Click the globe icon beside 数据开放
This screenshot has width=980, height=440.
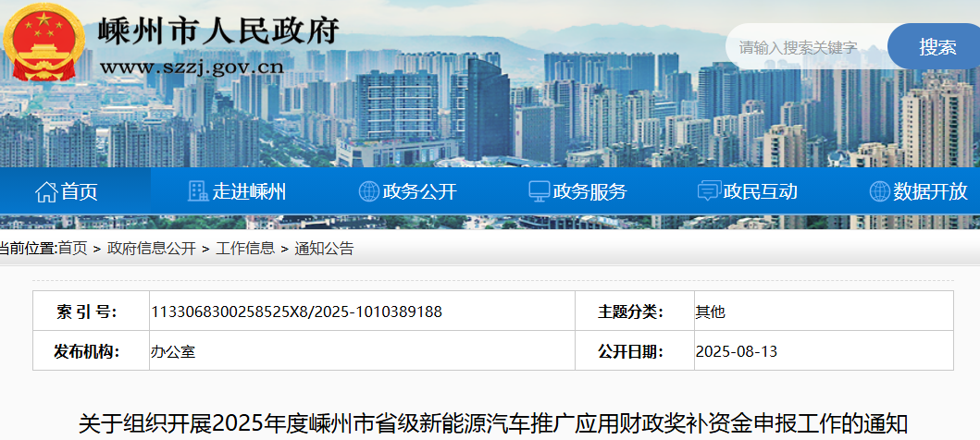[x=879, y=191]
